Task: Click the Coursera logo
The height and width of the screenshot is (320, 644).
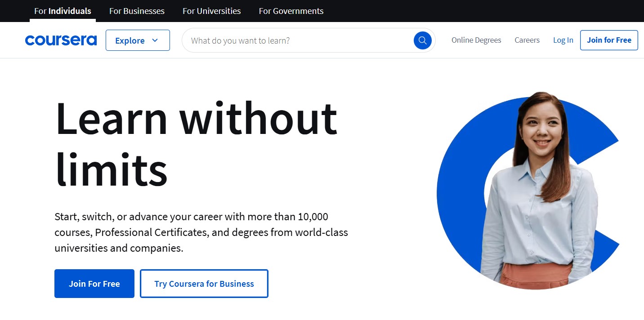Action: [61, 40]
